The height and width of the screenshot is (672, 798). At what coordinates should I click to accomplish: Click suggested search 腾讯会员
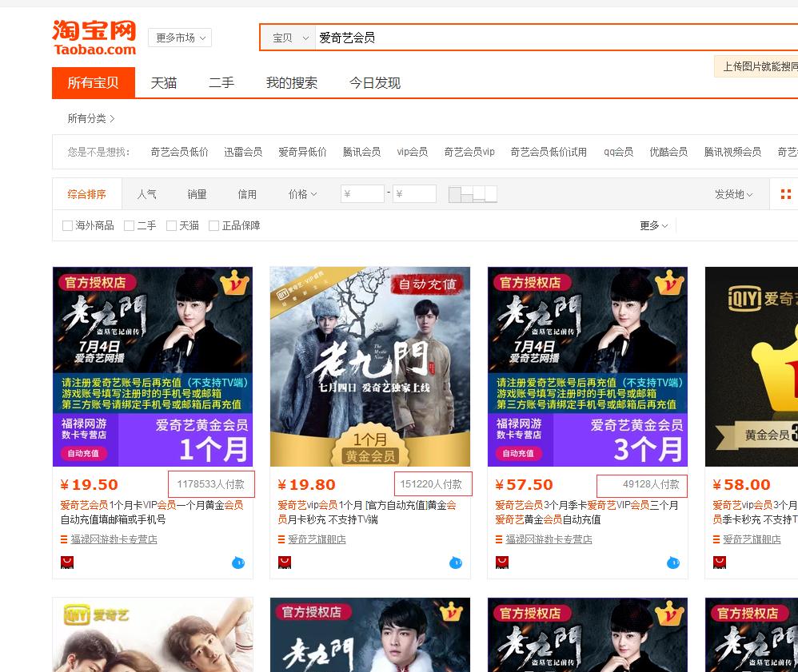tap(361, 152)
